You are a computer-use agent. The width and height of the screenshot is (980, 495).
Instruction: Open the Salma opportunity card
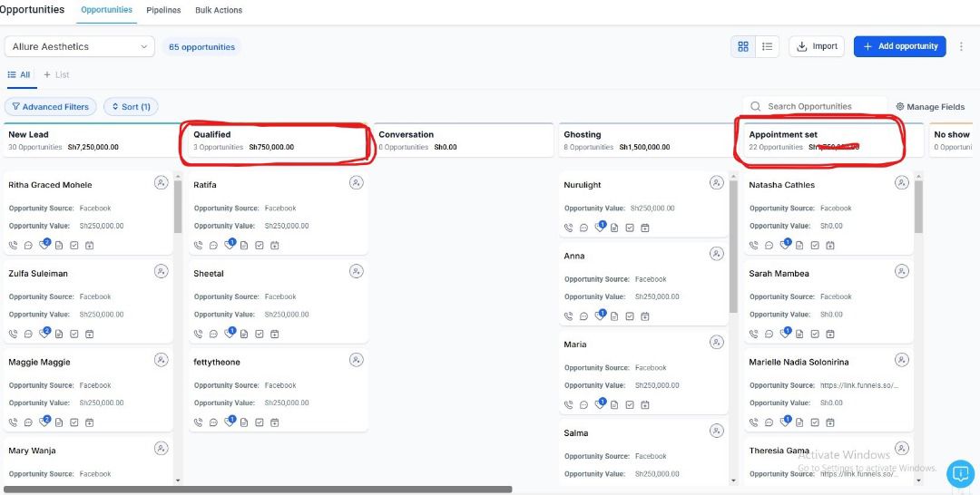643,451
